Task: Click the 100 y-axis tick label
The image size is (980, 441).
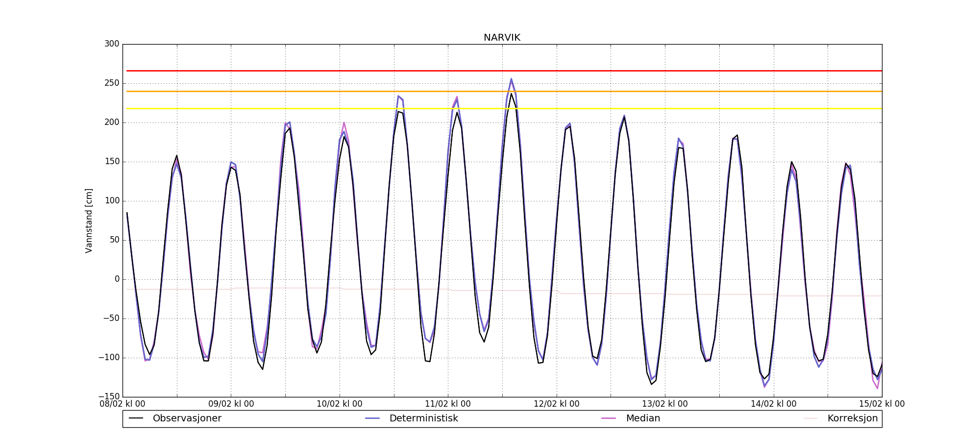Action: (x=112, y=201)
